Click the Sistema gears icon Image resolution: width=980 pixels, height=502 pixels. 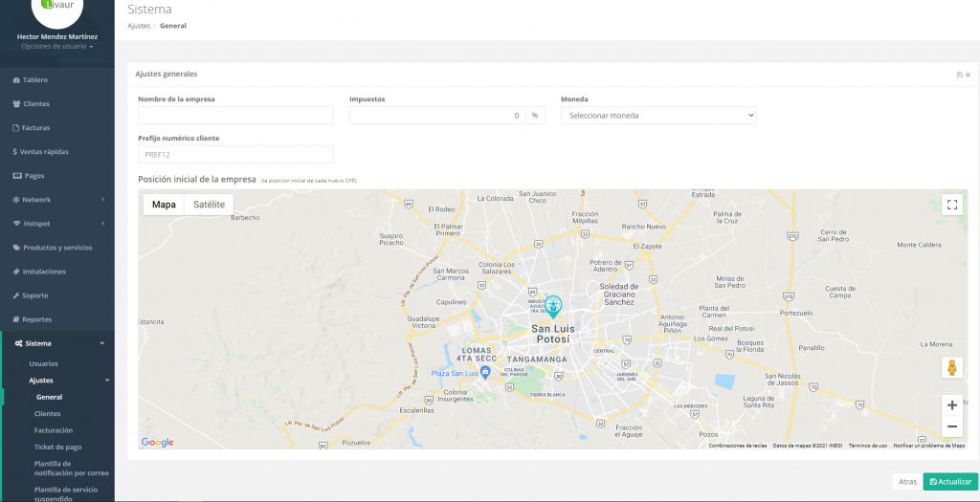(19, 343)
